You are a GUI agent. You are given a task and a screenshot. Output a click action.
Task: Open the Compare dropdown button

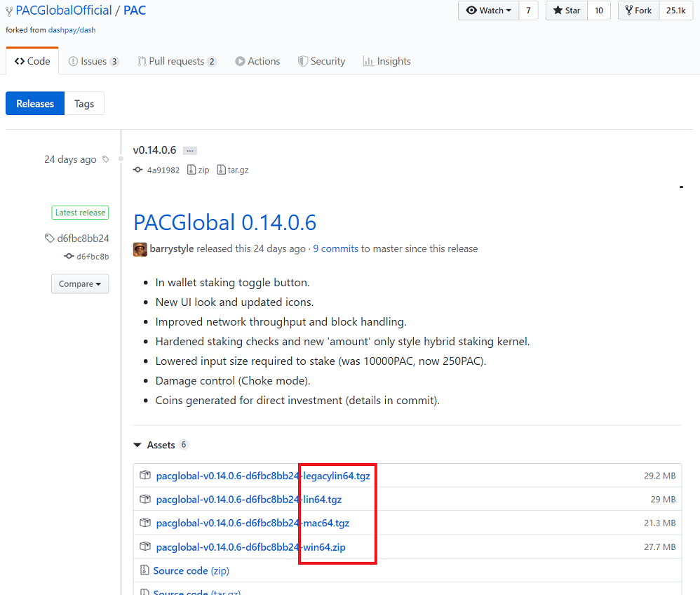click(79, 284)
